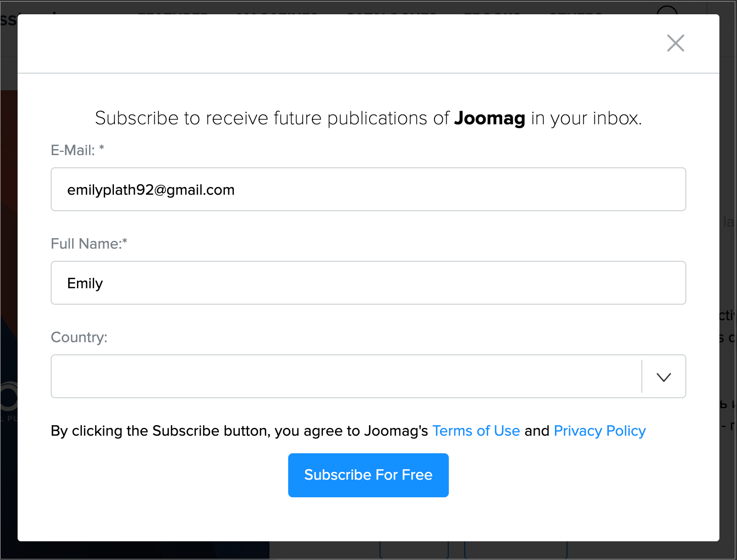Click the bold "Joomag" word in heading

(490, 118)
